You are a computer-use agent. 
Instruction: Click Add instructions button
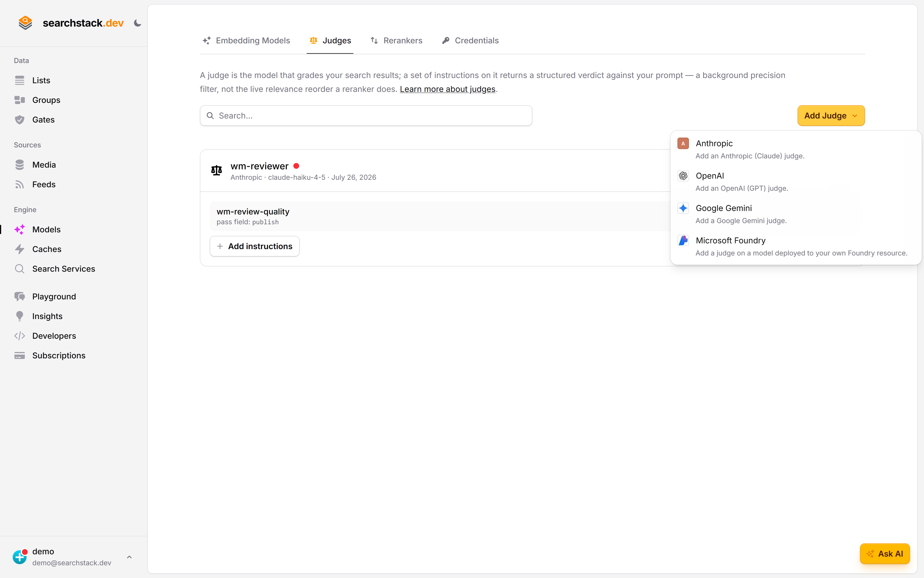point(254,246)
